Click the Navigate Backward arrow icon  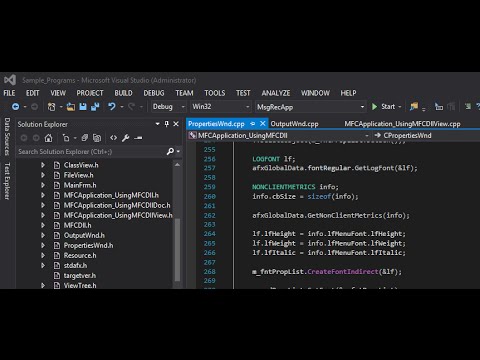tap(15, 107)
